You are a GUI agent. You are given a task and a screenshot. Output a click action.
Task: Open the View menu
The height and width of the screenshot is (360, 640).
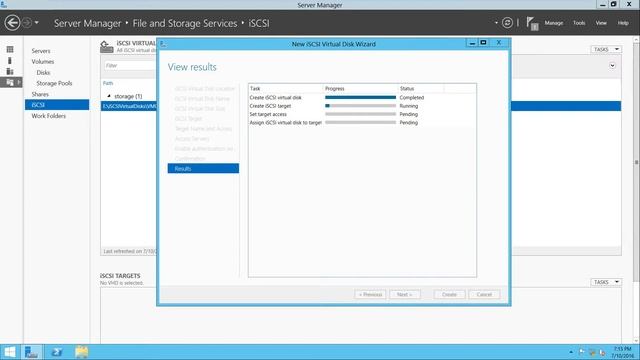[601, 23]
